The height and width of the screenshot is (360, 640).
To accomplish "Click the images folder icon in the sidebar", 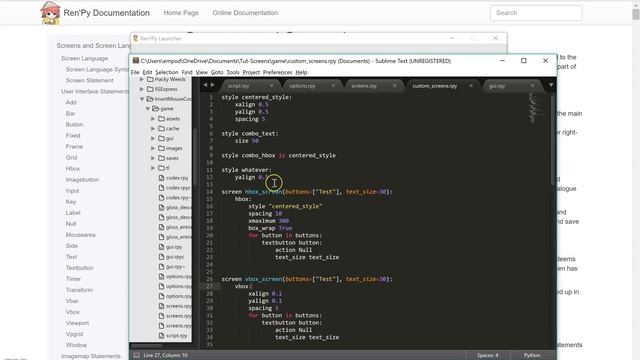I will tap(161, 148).
